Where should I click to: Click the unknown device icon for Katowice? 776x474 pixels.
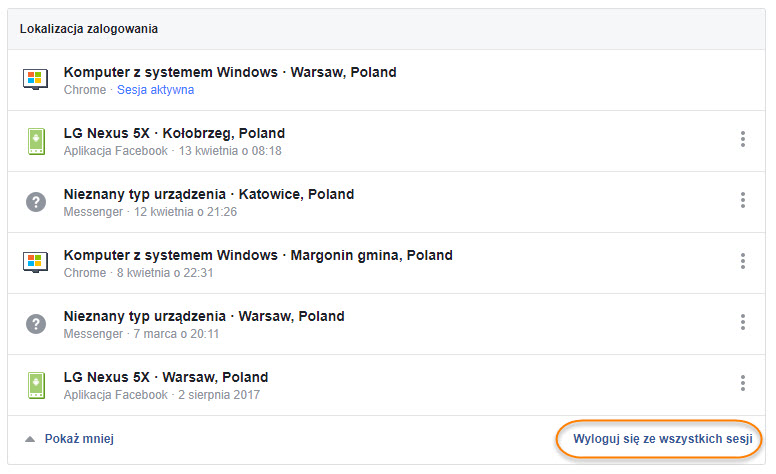(x=36, y=202)
